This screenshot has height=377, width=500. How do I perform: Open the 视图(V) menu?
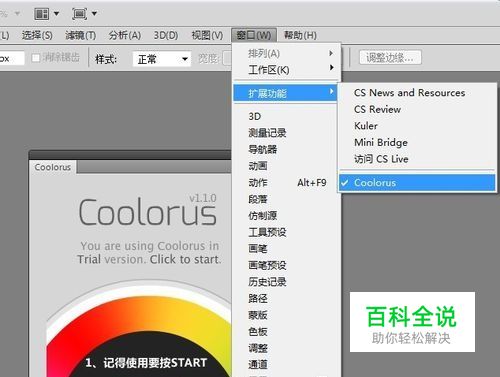coord(207,35)
